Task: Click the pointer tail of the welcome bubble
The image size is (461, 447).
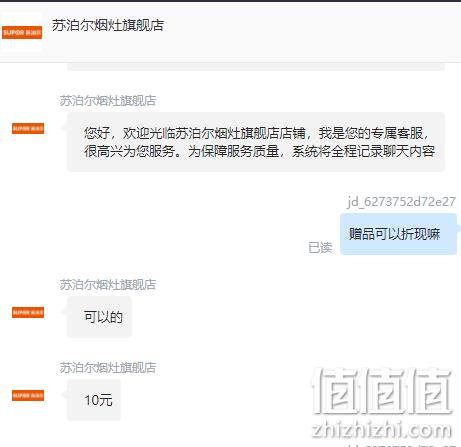Action: click(65, 127)
